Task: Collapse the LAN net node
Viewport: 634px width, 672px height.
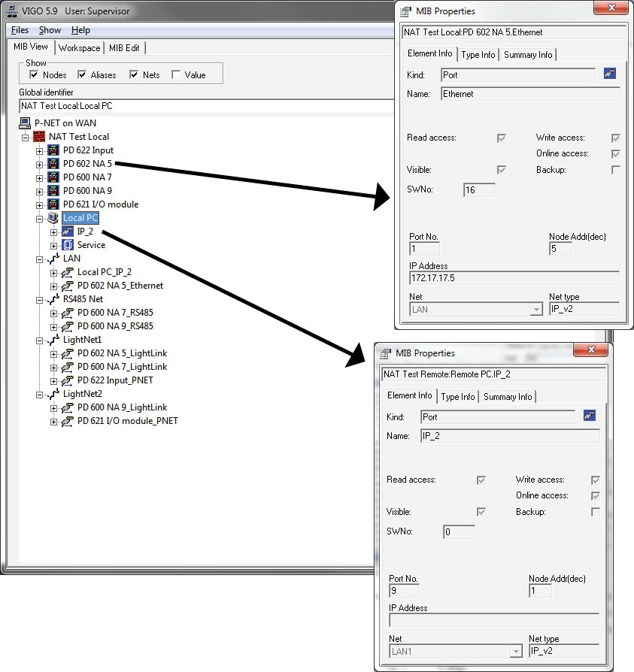Action: [39, 259]
